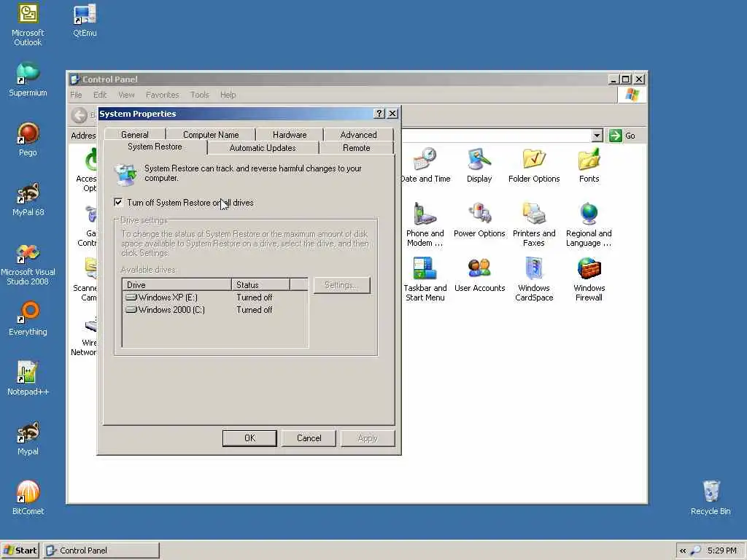
Task: Launch MyPal 68 desktop icon
Action: point(28,200)
